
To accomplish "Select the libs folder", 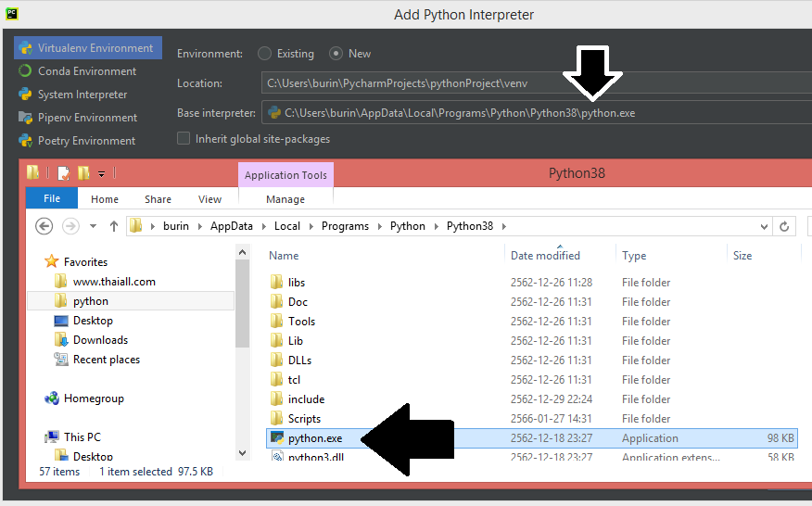I will coord(288,283).
